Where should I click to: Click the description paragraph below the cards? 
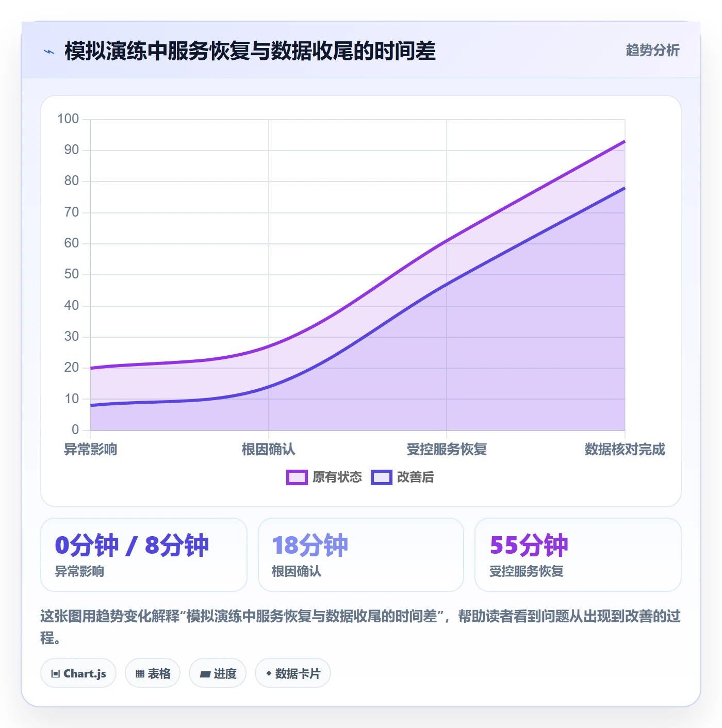(360, 627)
